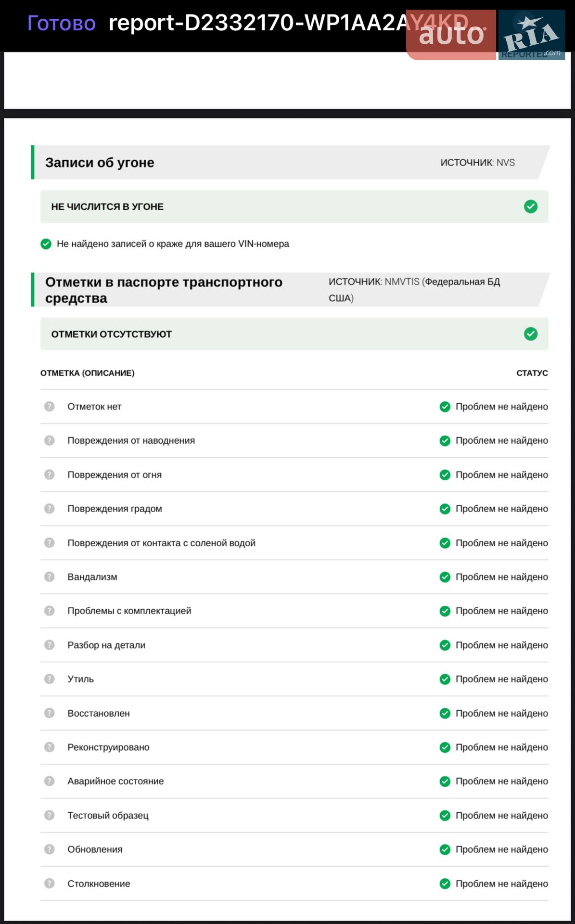575x924 pixels.
Task: Click the СТАТУС column header
Action: click(532, 373)
